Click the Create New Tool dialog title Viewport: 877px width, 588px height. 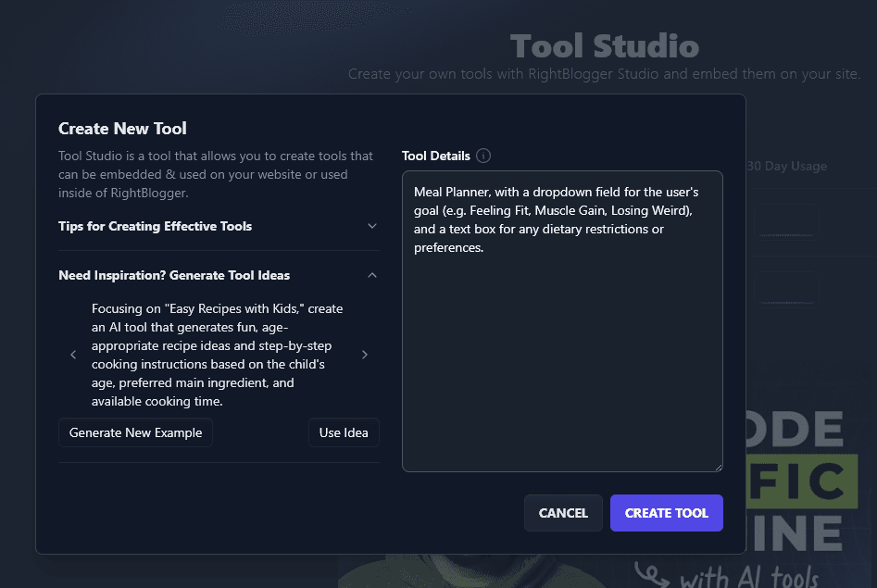click(123, 128)
